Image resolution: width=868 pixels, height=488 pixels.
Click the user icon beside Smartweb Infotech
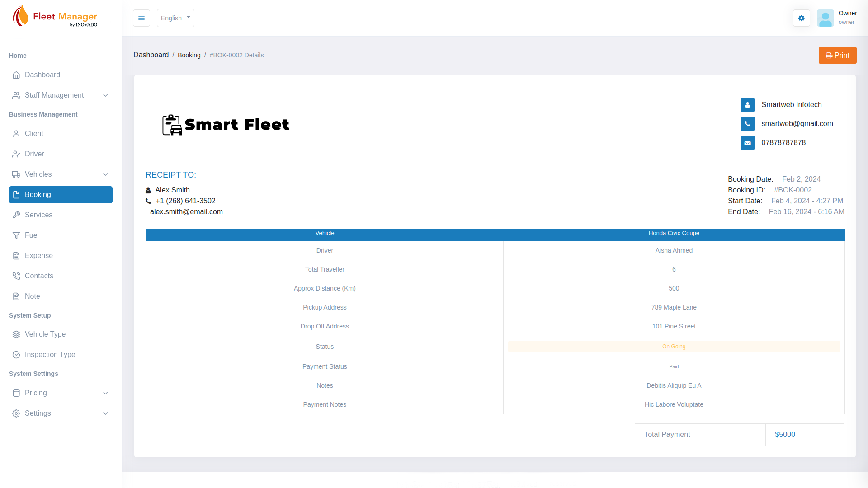pos(747,105)
